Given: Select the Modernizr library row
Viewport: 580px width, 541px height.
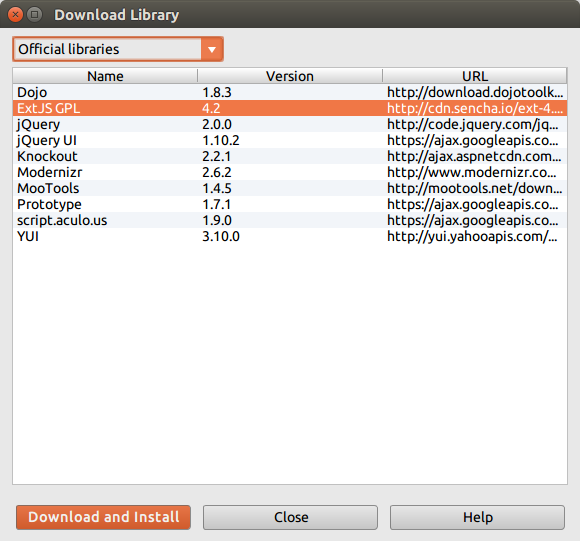Looking at the screenshot, I should pyautogui.click(x=290, y=172).
